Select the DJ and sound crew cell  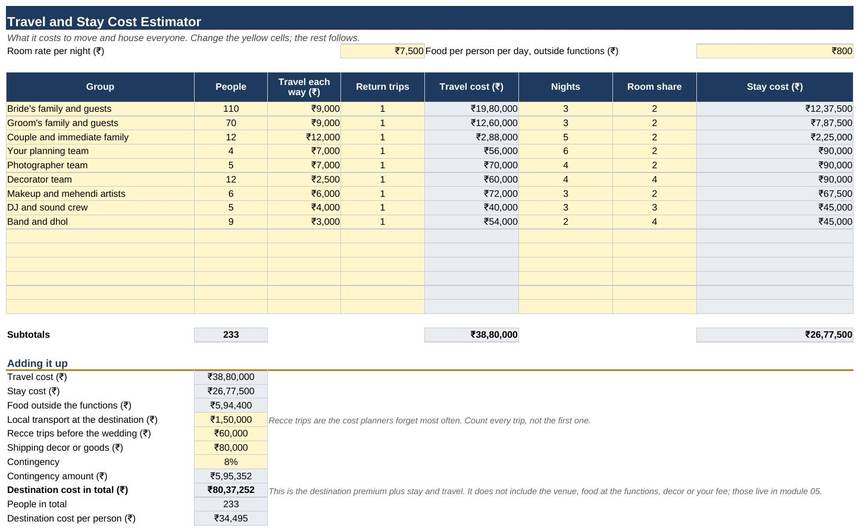[100, 207]
